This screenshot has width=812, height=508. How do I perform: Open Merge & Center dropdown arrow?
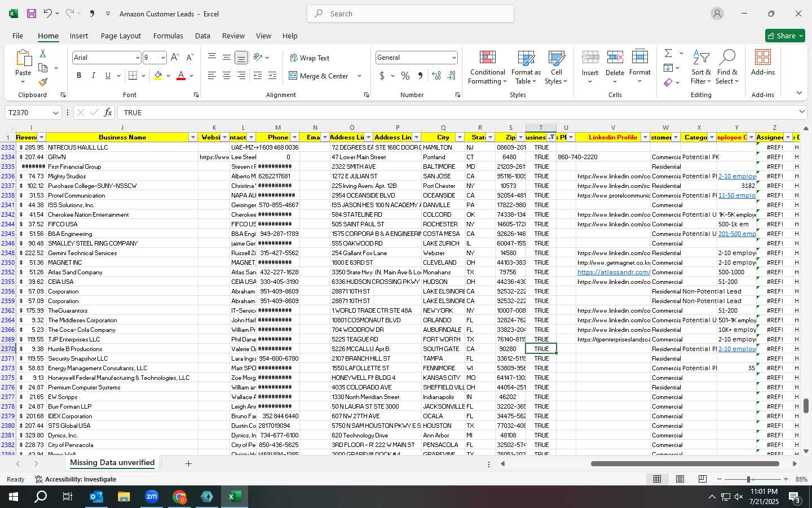[x=359, y=76]
